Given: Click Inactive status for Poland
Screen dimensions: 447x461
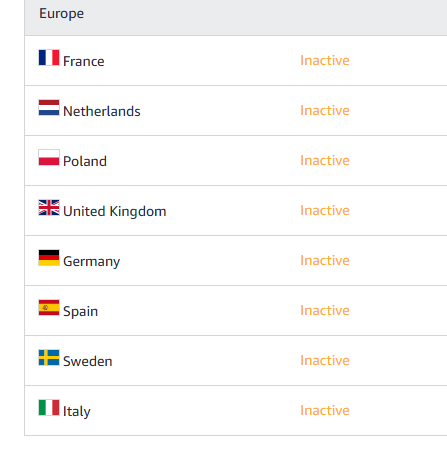Looking at the screenshot, I should 325,160.
